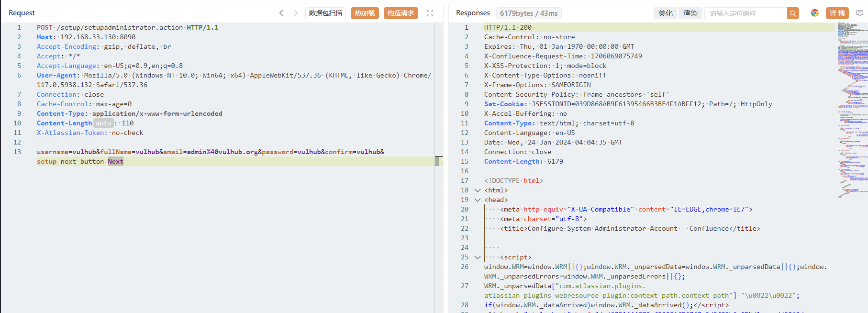Click the /setup/setupadministrator.action path
The width and height of the screenshot is (868, 313).
click(120, 27)
